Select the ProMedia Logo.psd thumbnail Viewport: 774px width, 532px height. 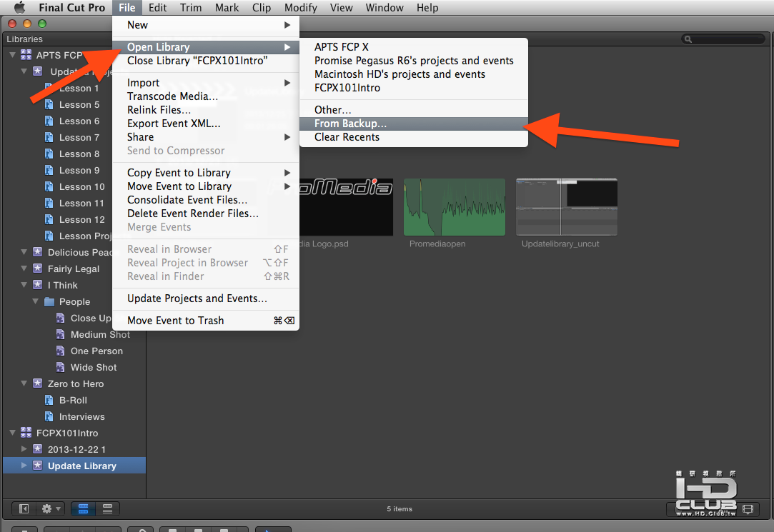point(347,207)
